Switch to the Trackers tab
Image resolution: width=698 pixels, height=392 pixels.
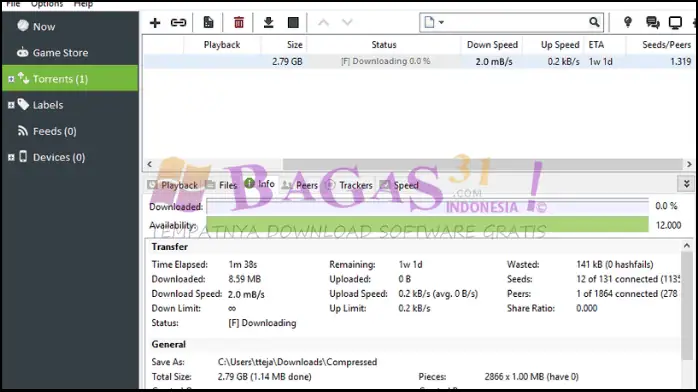[349, 185]
